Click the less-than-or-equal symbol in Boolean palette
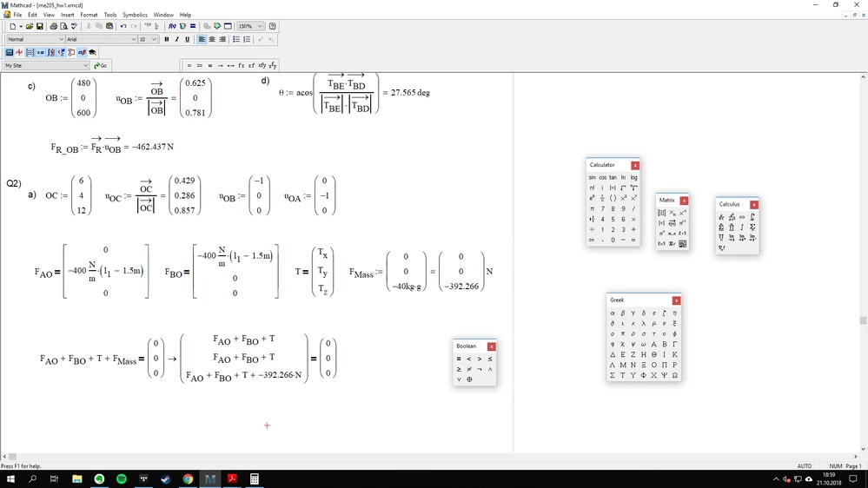Viewport: 868px width, 488px height. coord(490,359)
